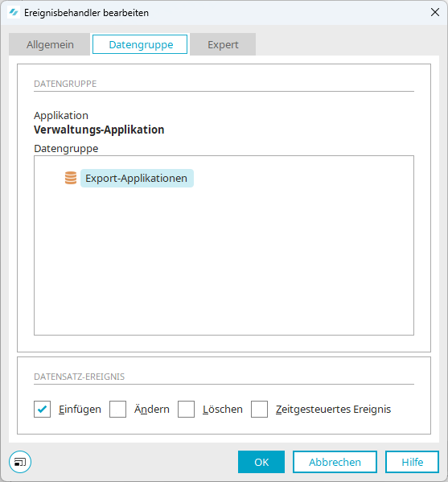Image resolution: width=448 pixels, height=482 pixels.
Task: Confirm with the OK button
Action: coord(261,462)
